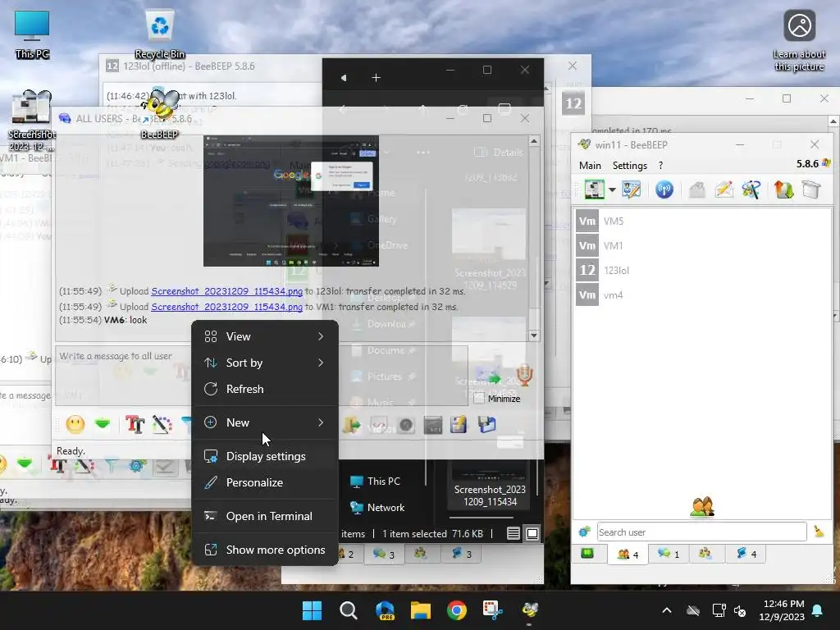Switch to the blue flag tab showing 4 in win11 BeeBEEP
The height and width of the screenshot is (630, 840).
[746, 554]
